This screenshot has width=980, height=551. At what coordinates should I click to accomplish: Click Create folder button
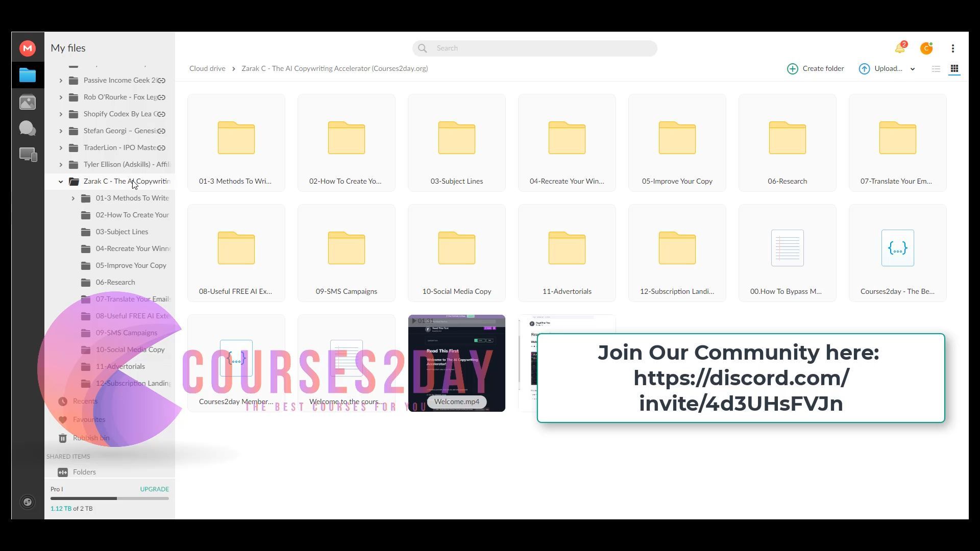[x=815, y=69]
